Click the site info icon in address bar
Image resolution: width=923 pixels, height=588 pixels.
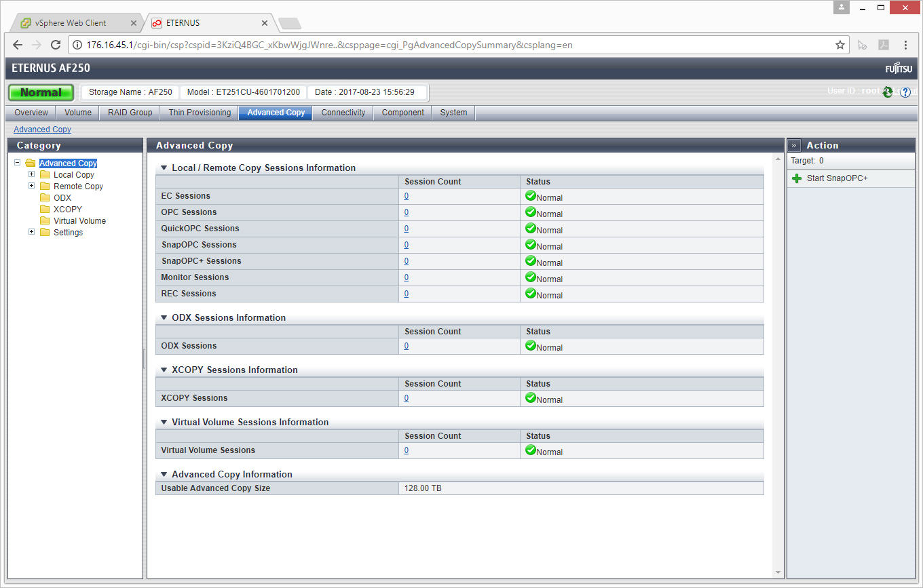(78, 45)
